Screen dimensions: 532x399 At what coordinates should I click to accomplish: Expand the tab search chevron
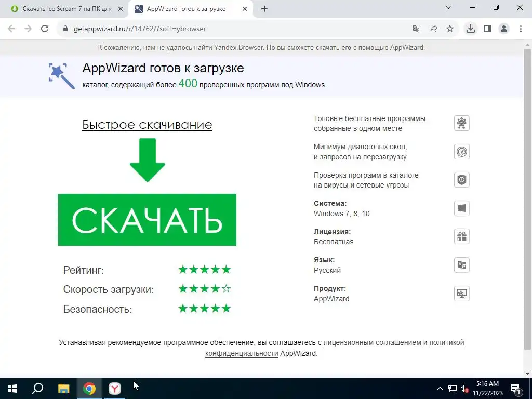pos(448,7)
